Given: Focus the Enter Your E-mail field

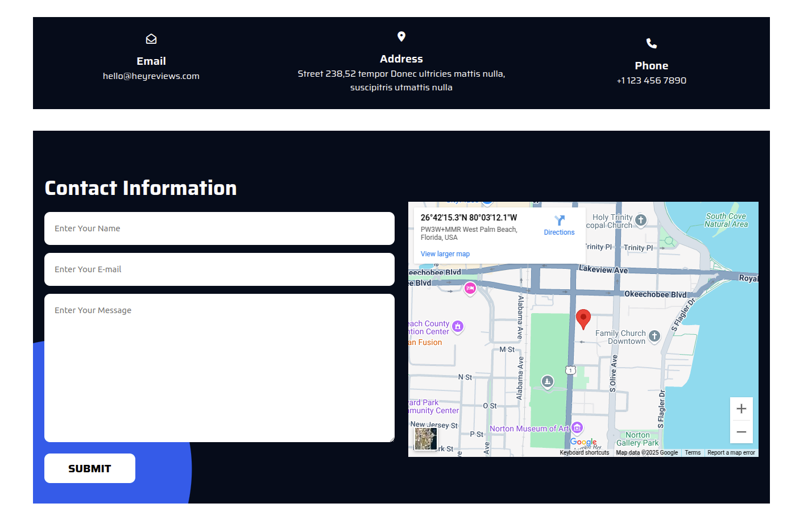Looking at the screenshot, I should (x=219, y=269).
